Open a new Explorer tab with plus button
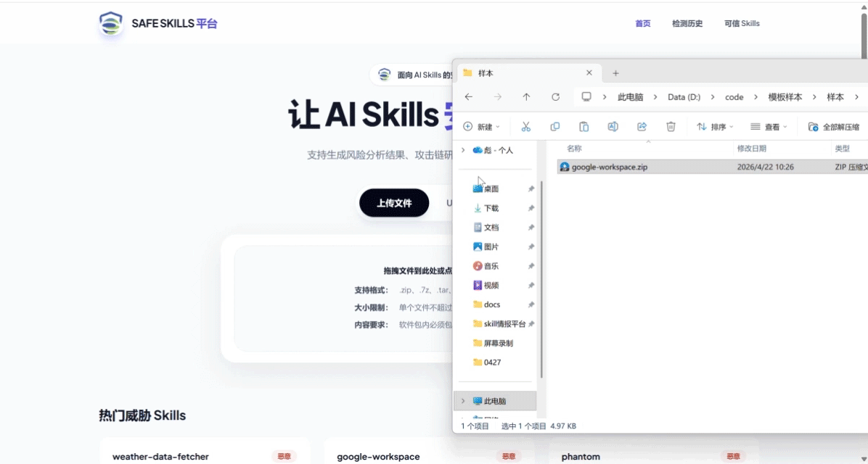 [615, 73]
